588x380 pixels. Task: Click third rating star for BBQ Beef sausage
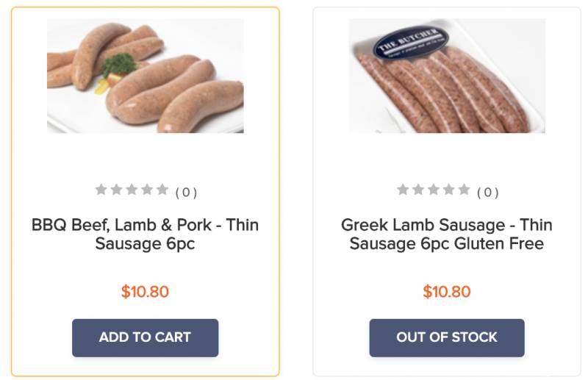(132, 190)
